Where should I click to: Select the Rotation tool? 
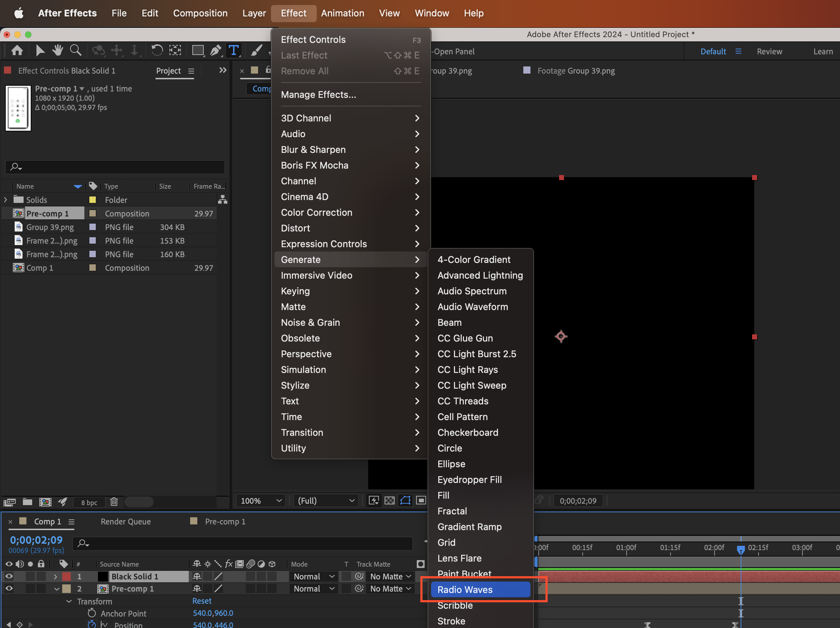coord(157,50)
